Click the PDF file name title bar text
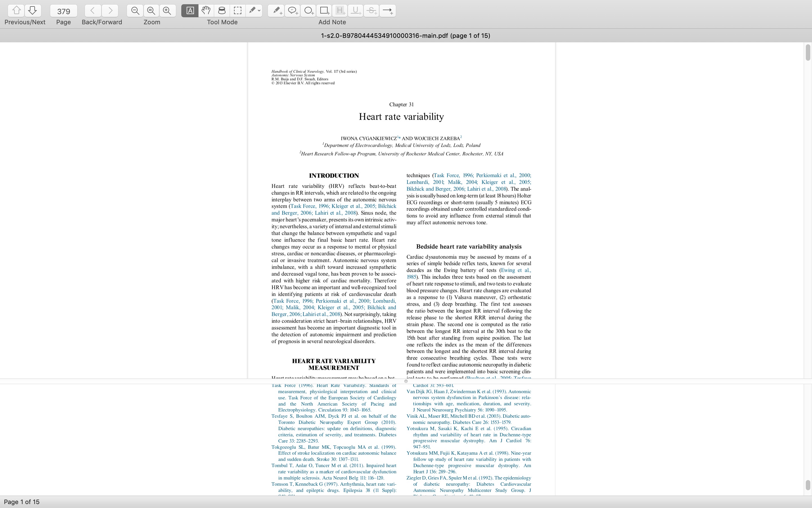This screenshot has width=812, height=508. click(405, 36)
